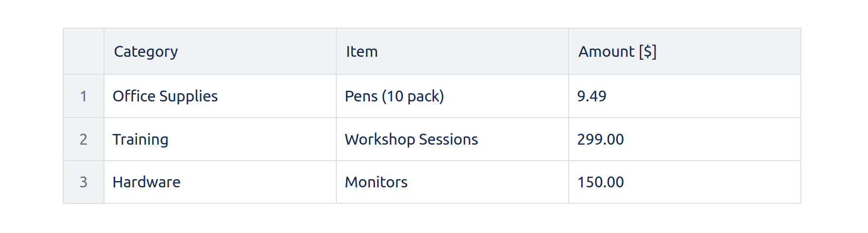
Task: Click the Office Supplies cell
Action: [x=165, y=96]
